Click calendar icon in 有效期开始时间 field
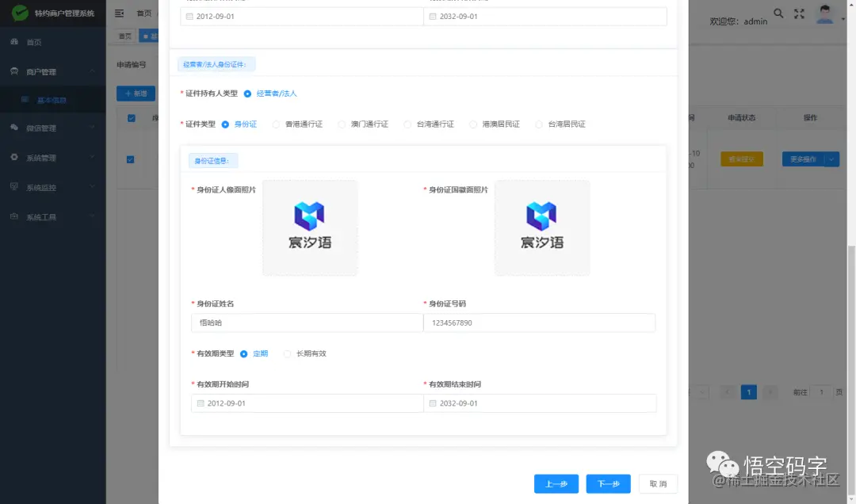 click(201, 403)
